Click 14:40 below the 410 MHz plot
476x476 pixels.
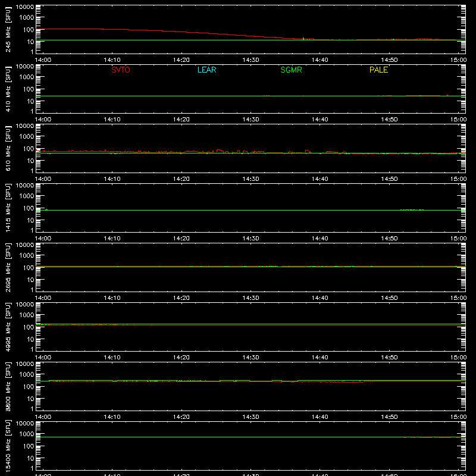coord(320,120)
